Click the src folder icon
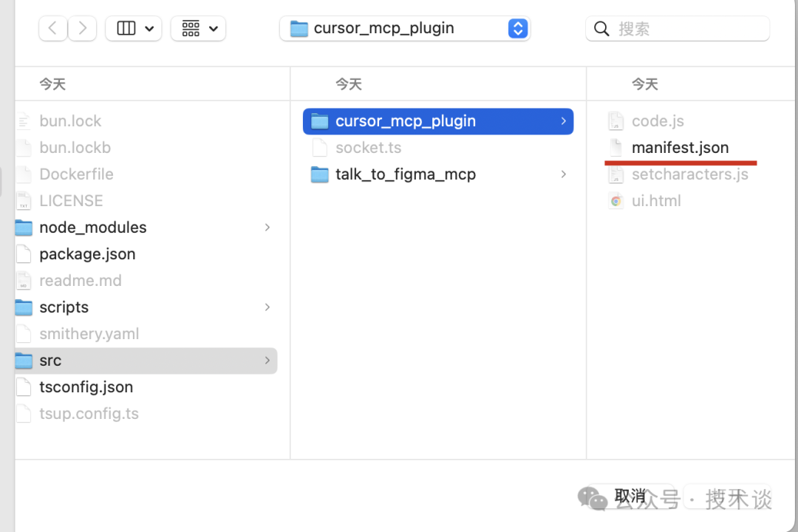This screenshot has height=532, width=798. 24,361
